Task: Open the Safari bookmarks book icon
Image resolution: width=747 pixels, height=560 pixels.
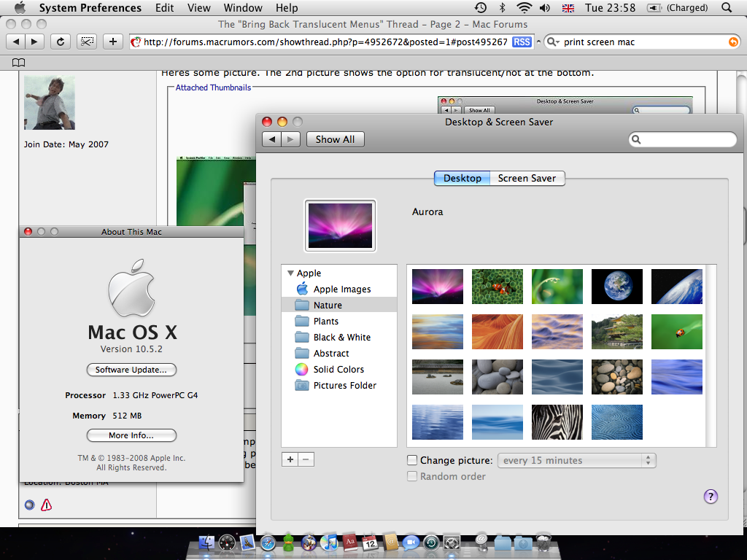Action: pos(18,62)
